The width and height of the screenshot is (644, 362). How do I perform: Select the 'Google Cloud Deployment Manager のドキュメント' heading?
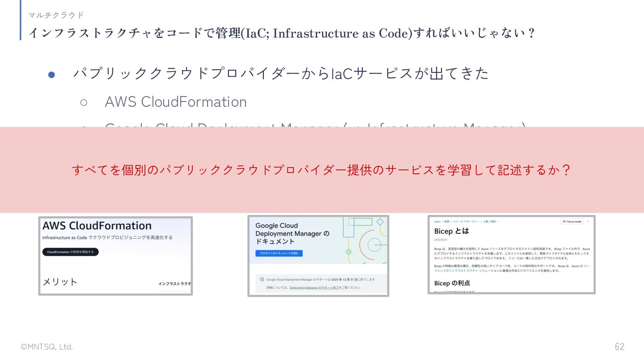coord(292,233)
